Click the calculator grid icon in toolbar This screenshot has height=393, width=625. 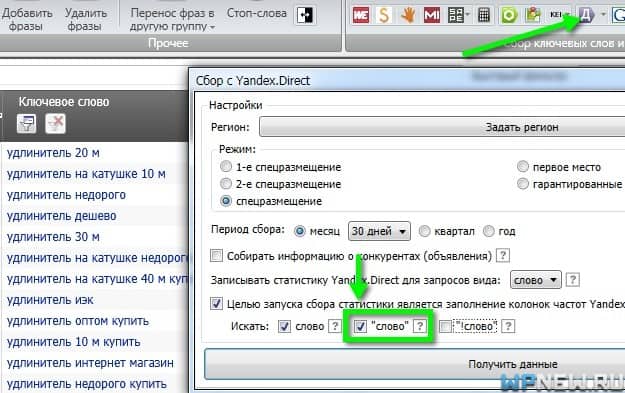point(484,15)
